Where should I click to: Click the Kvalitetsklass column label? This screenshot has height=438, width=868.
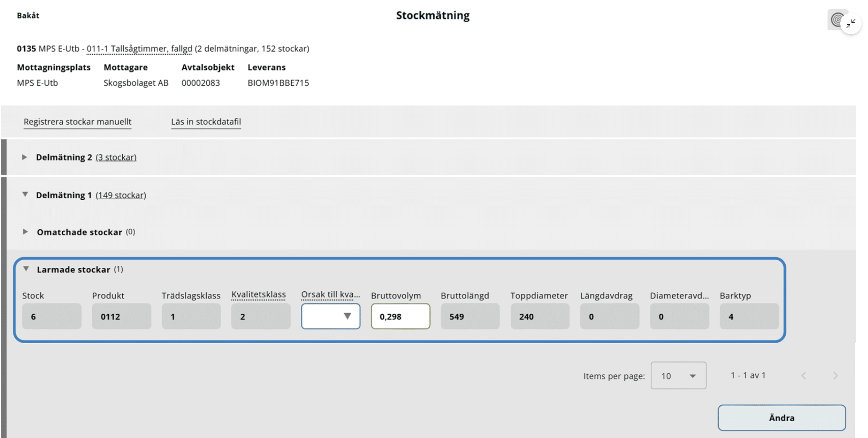258,295
